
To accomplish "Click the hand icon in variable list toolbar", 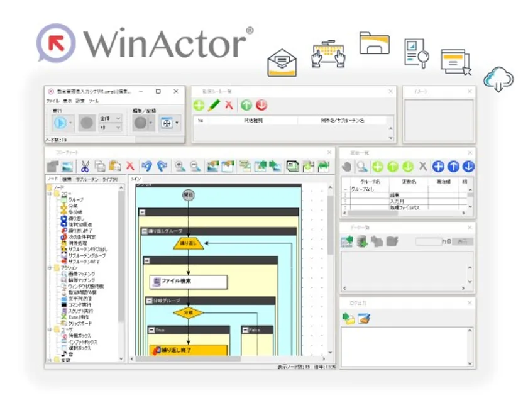I will tap(346, 167).
